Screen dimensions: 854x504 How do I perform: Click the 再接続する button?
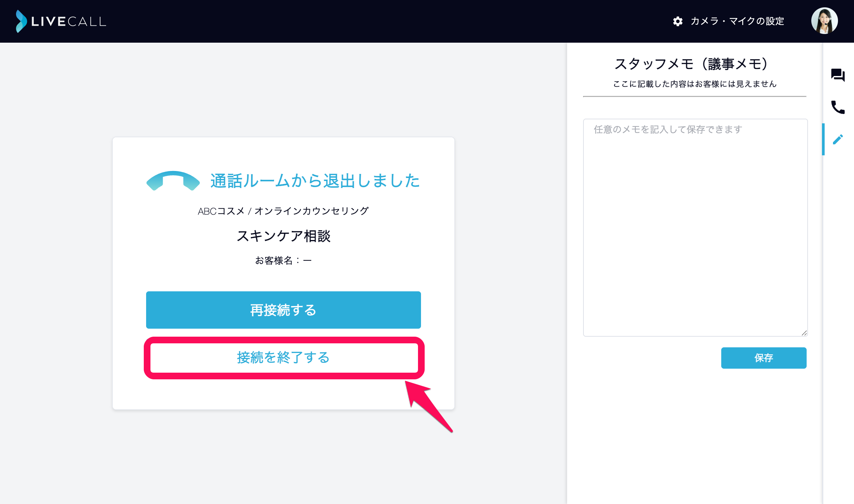pos(284,310)
